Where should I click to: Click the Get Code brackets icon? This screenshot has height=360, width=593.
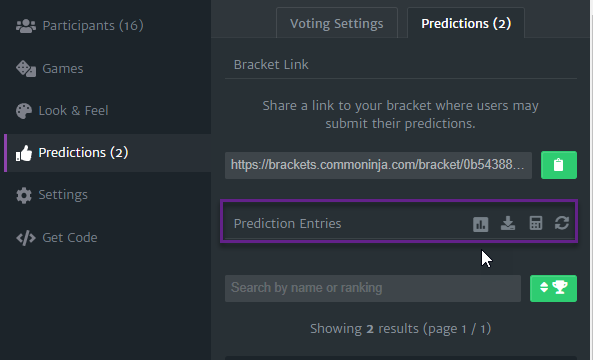tap(26, 238)
